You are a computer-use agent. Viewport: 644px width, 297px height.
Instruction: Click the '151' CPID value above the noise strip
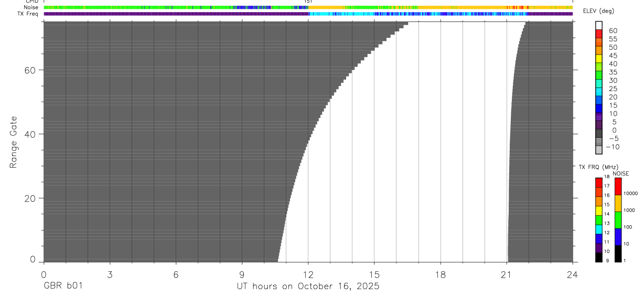pyautogui.click(x=308, y=2)
